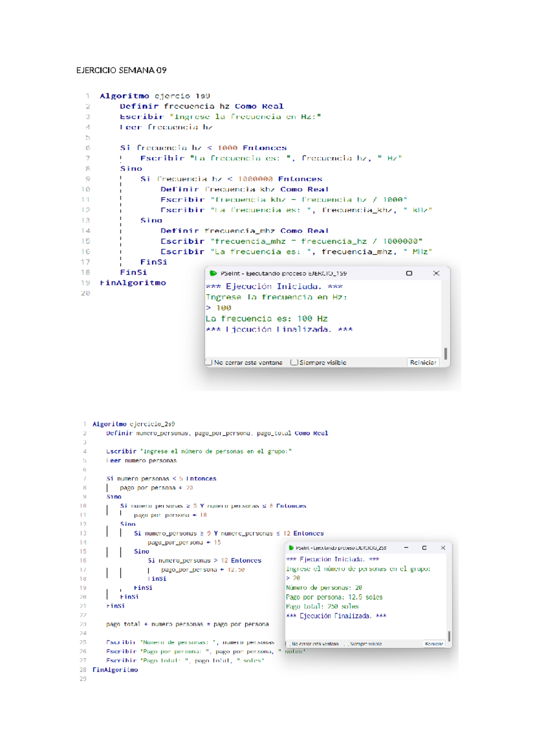Viewport: 535px width, 756px height.
Task: Toggle 'Siempre visible' in frequency window
Action: (x=294, y=362)
